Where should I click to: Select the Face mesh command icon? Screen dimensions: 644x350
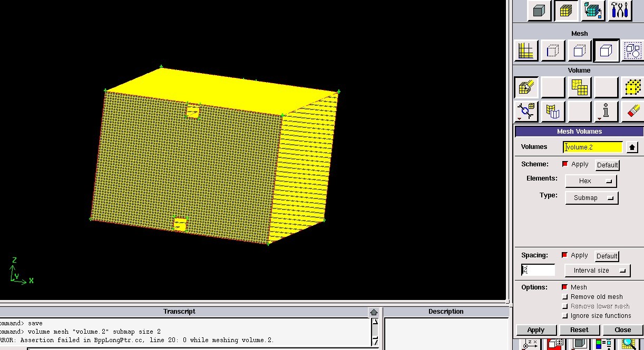pyautogui.click(x=579, y=51)
